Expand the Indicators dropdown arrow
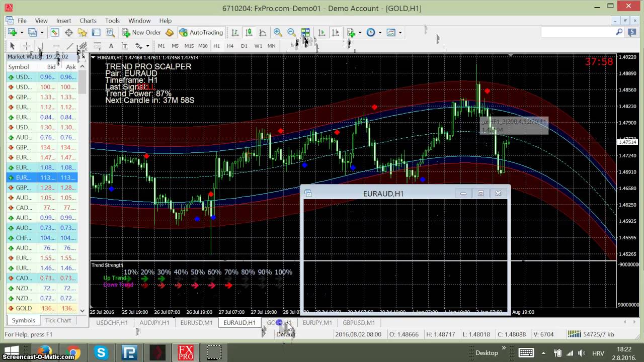644x362 pixels. pyautogui.click(x=360, y=32)
